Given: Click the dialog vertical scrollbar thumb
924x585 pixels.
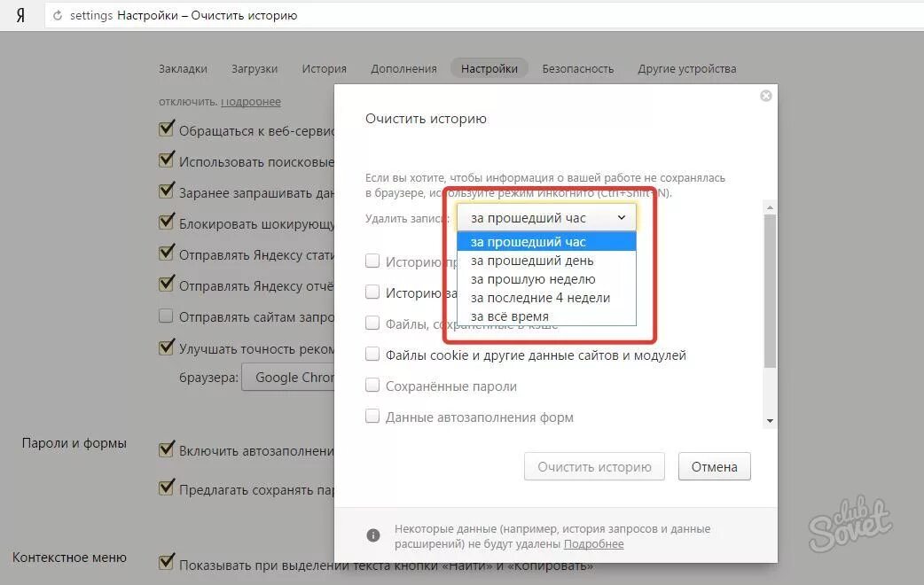Looking at the screenshot, I should coord(770,291).
